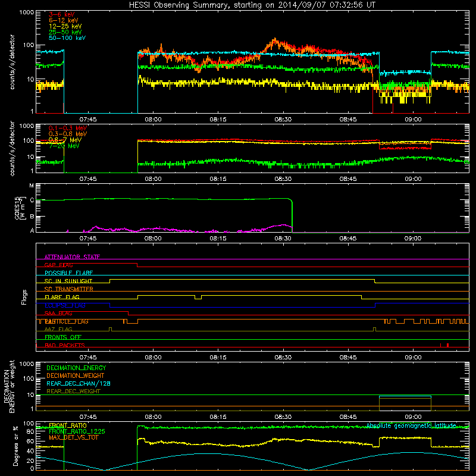Viewport: 476px width, 476px height.
Task: Select the SAA_FLAG label
Action: [x=58, y=314]
